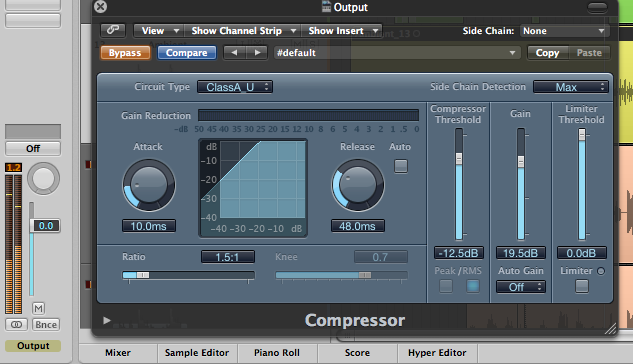This screenshot has width=633, height=364.
Task: Click the -12.5dB threshold value field
Action: [x=459, y=253]
